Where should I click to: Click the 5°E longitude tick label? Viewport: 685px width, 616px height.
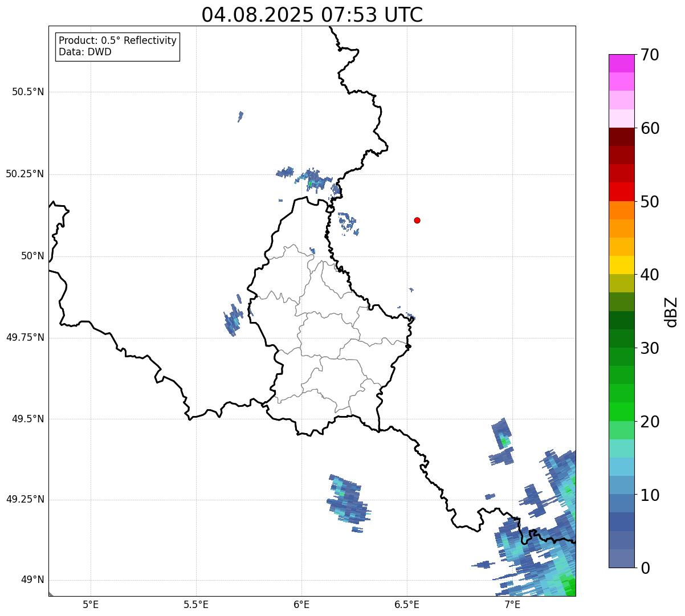[x=91, y=605]
